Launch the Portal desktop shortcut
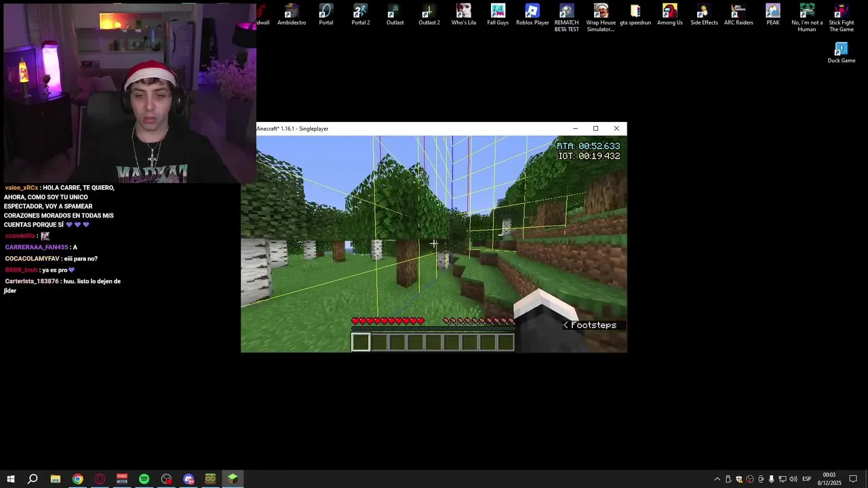 point(326,15)
